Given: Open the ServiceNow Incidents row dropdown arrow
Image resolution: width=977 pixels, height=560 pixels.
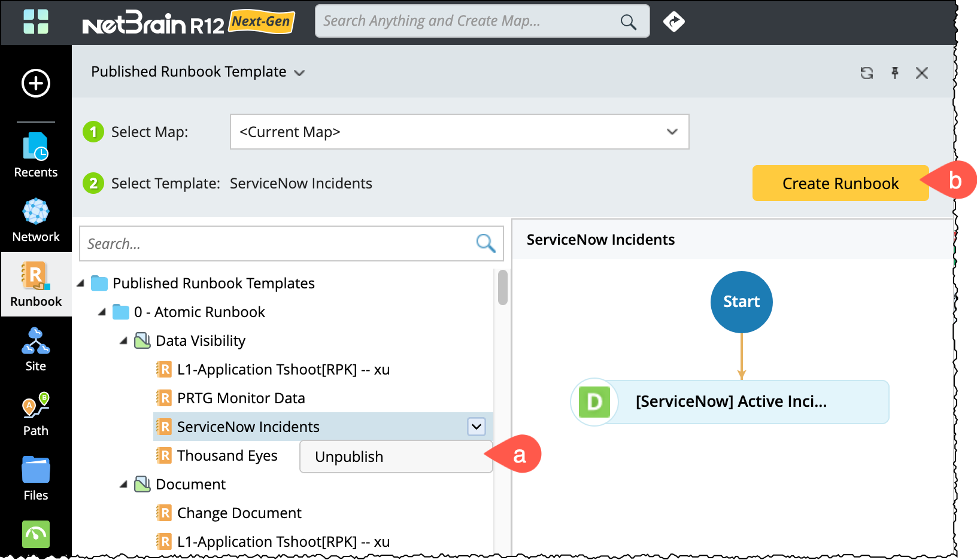Looking at the screenshot, I should click(477, 427).
